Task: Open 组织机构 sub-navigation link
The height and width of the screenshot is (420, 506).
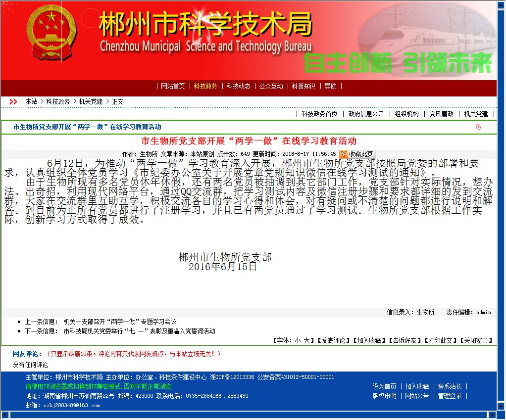Action: 407,114
